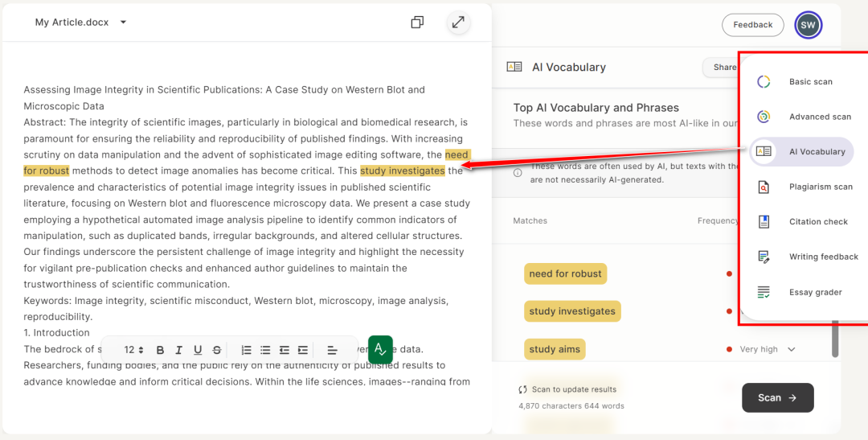Expand the editor to full screen
Viewport: 868px width, 440px height.
(458, 23)
